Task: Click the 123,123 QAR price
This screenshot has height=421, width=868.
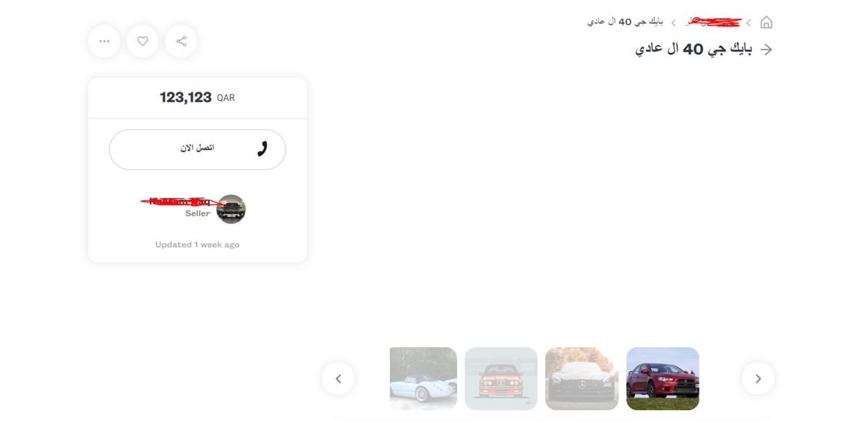Action: (x=197, y=97)
